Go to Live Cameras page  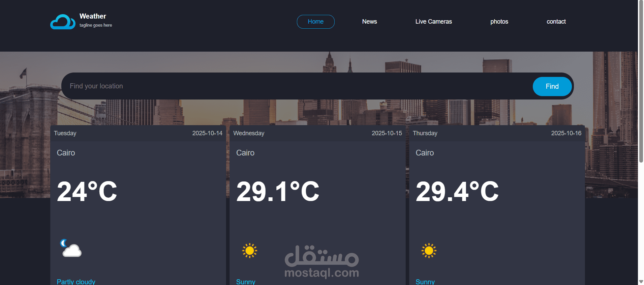pyautogui.click(x=433, y=22)
